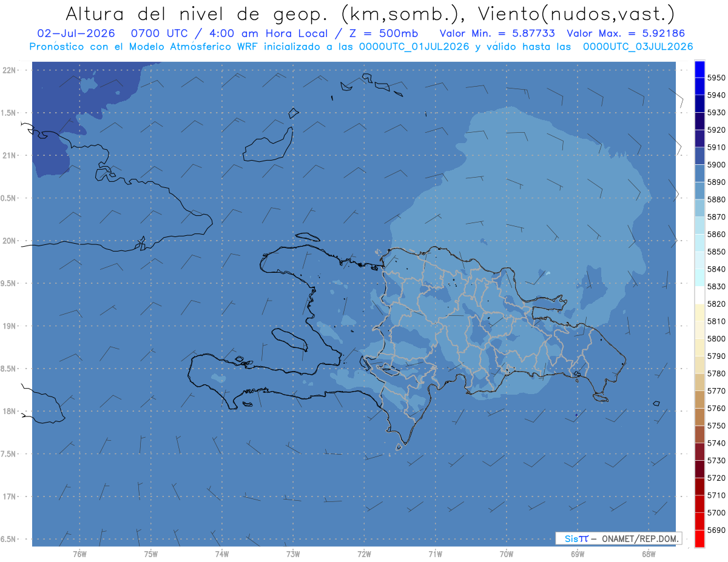Click the '72W' longitude label
Image resolution: width=728 pixels, height=562 pixels.
click(x=365, y=554)
